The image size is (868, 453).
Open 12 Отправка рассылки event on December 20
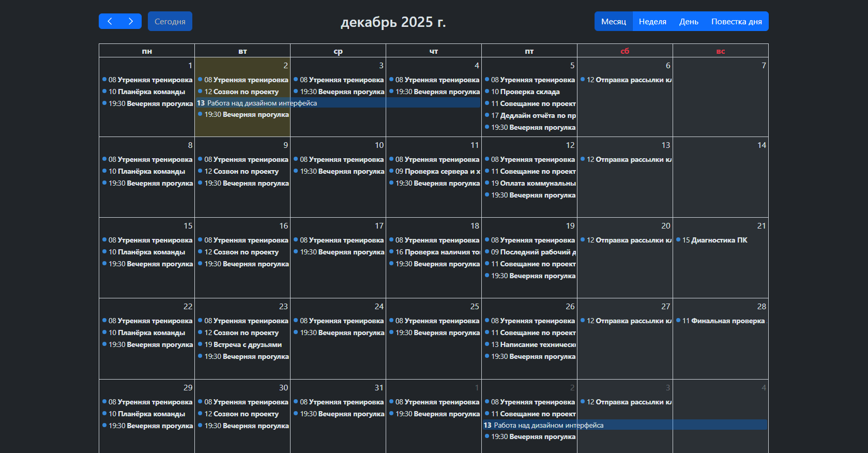(x=625, y=240)
